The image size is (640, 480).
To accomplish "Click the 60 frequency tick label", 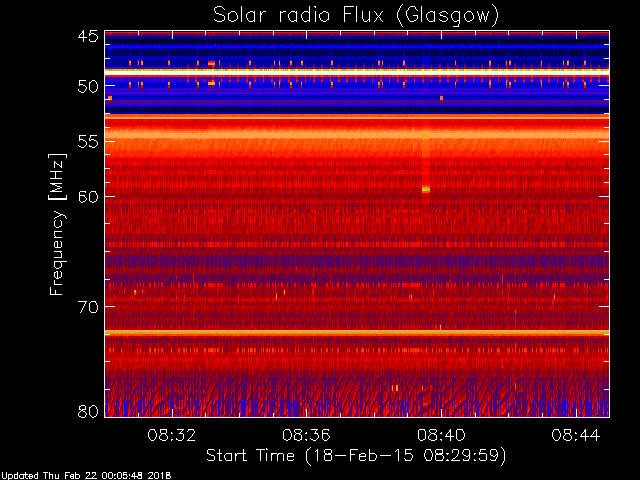I will (88, 197).
